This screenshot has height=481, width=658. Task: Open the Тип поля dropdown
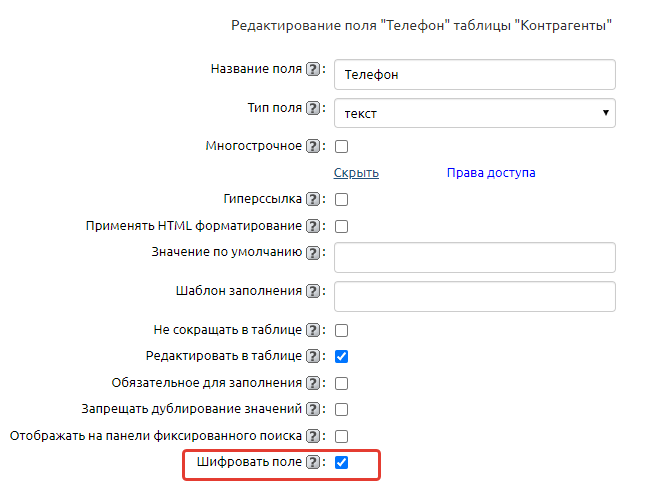(x=474, y=113)
